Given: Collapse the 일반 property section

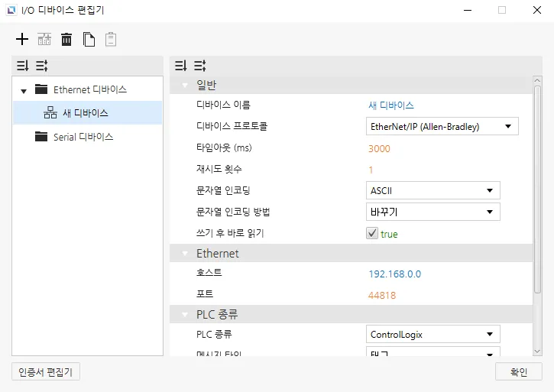Looking at the screenshot, I should point(184,84).
